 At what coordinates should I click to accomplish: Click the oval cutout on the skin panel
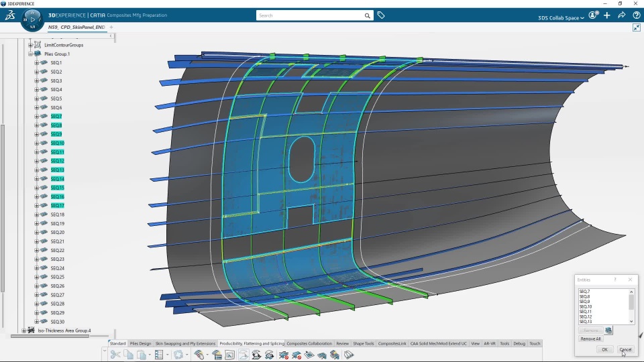coord(302,160)
